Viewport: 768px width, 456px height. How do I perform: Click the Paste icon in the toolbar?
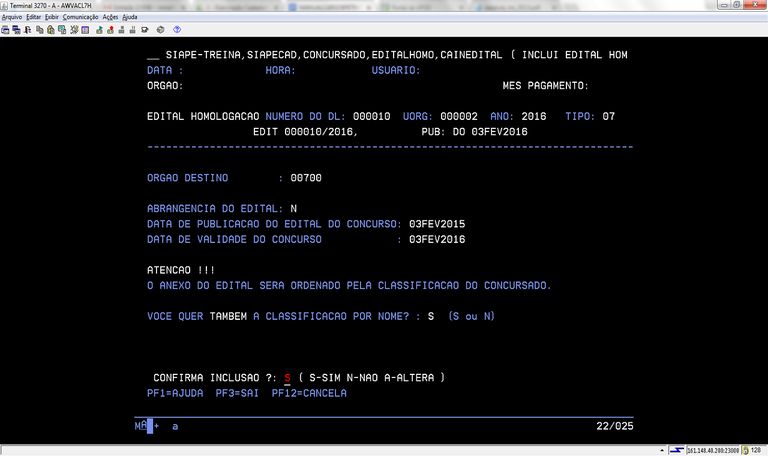click(49, 30)
